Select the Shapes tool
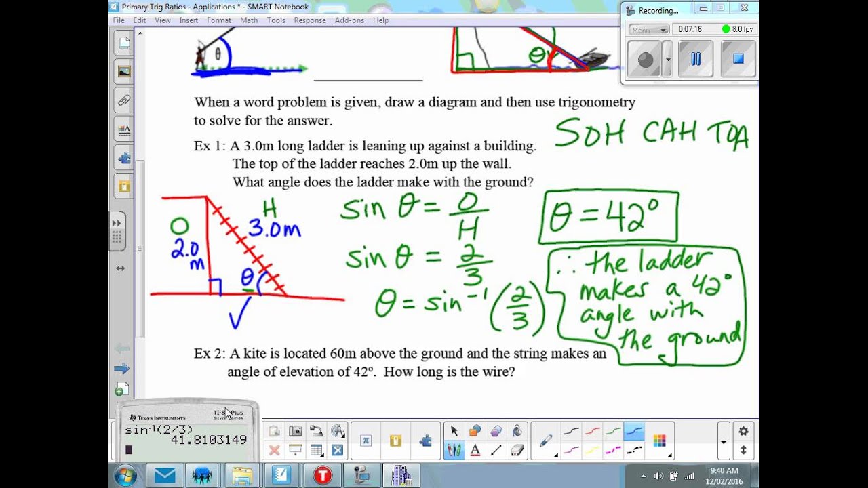The width and height of the screenshot is (868, 488). tap(475, 431)
